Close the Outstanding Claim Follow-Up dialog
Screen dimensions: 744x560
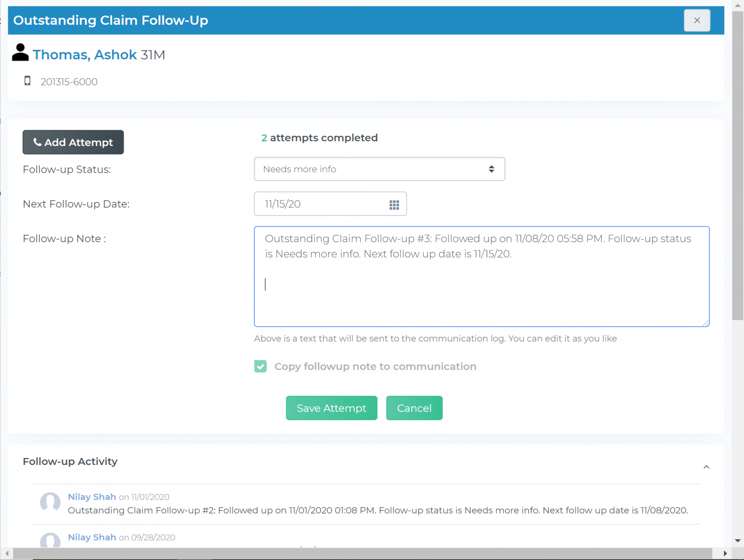(697, 20)
